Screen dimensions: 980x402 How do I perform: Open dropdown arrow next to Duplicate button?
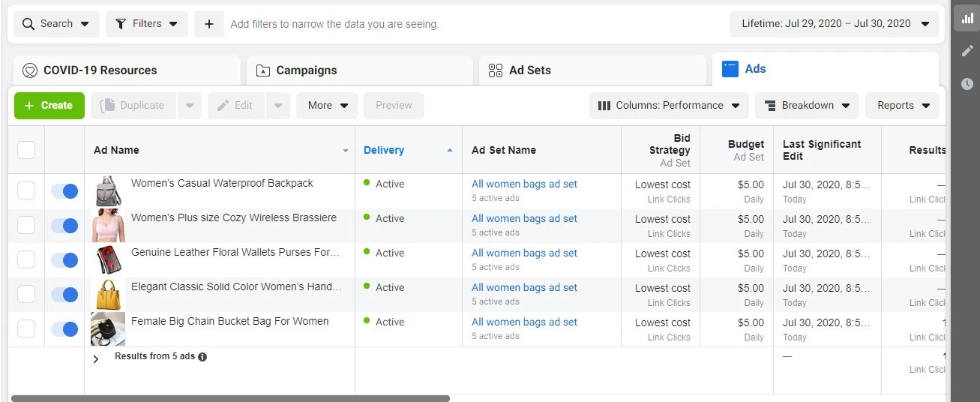189,106
